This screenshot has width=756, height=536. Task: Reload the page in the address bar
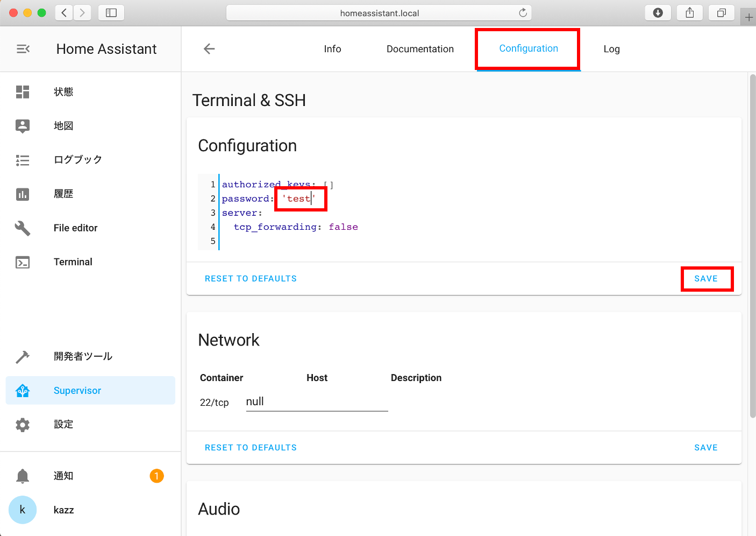(x=523, y=13)
